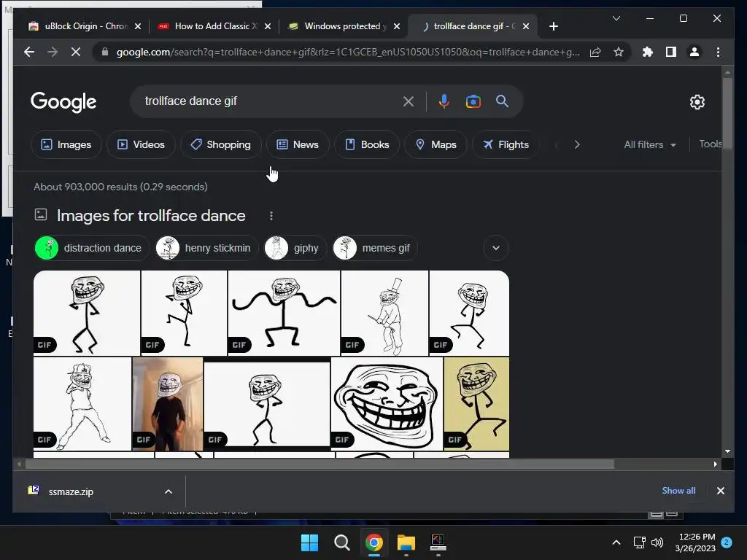Viewport: 747px width, 560px height.
Task: Click the Google logo
Action: click(63, 101)
